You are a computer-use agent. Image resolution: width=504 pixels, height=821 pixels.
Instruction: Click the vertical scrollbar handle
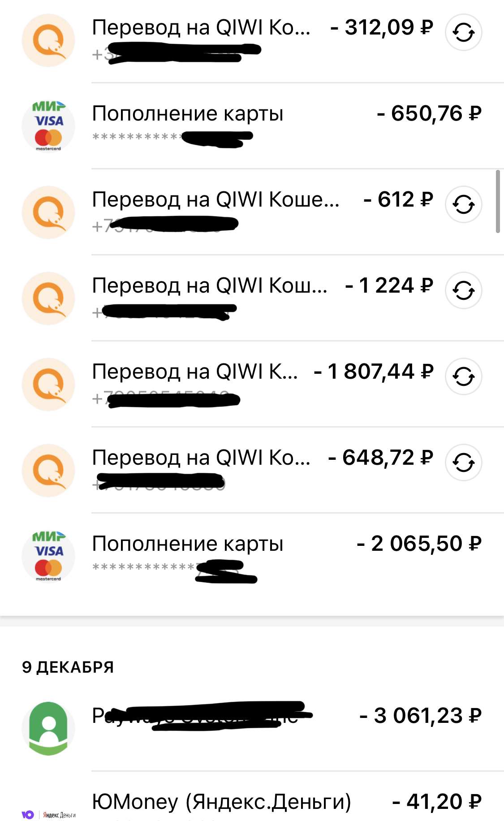(x=498, y=202)
